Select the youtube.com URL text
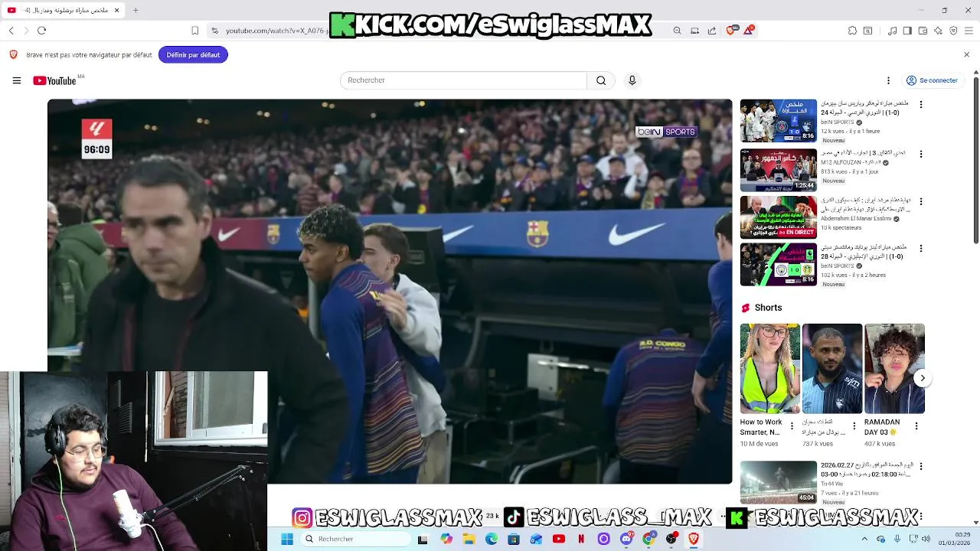The height and width of the screenshot is (551, 980). tap(276, 31)
